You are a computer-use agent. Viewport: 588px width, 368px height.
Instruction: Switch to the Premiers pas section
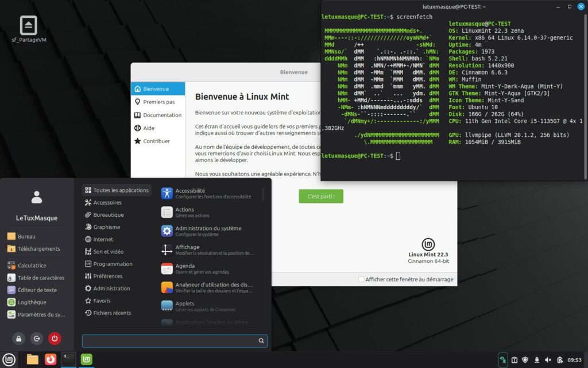159,101
